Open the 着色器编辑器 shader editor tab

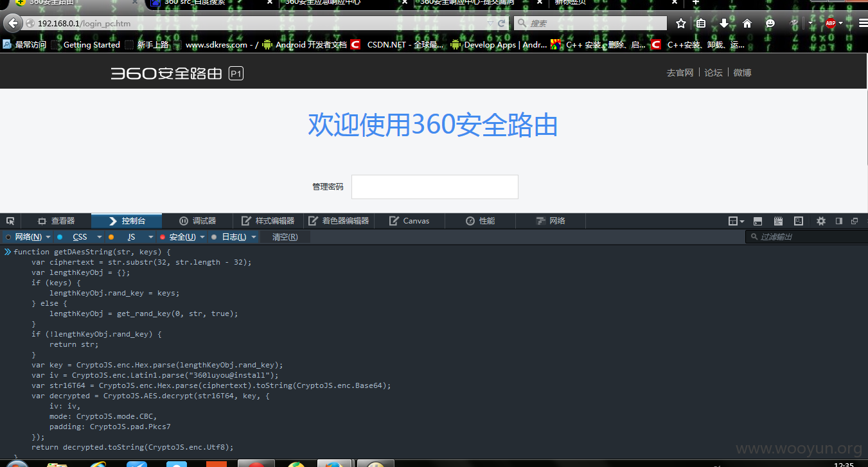339,221
